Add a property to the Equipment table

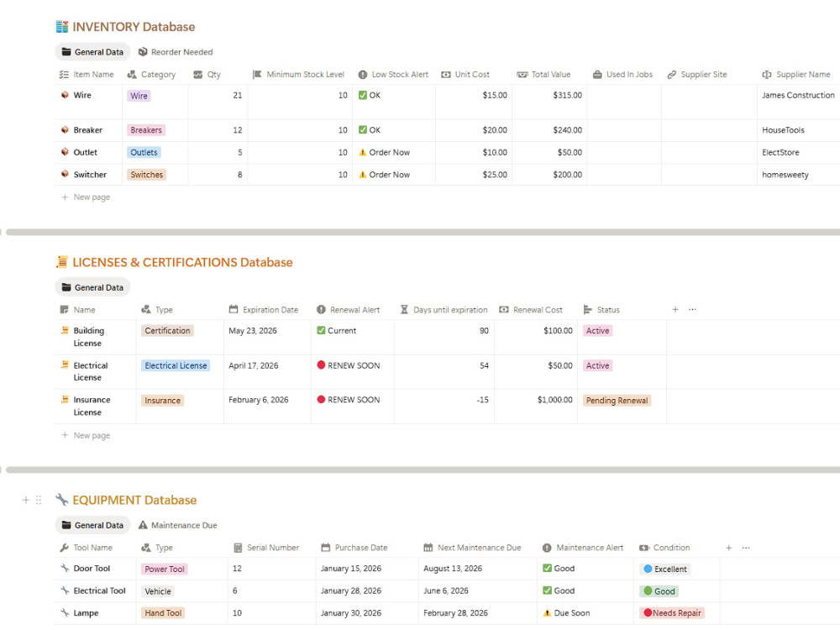click(x=728, y=548)
